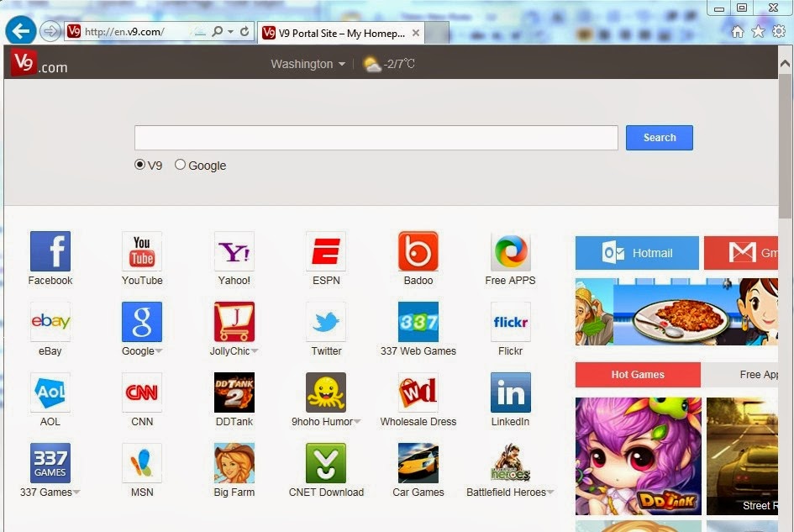Open the YouTube shortcut icon
794x532 pixels.
142,251
